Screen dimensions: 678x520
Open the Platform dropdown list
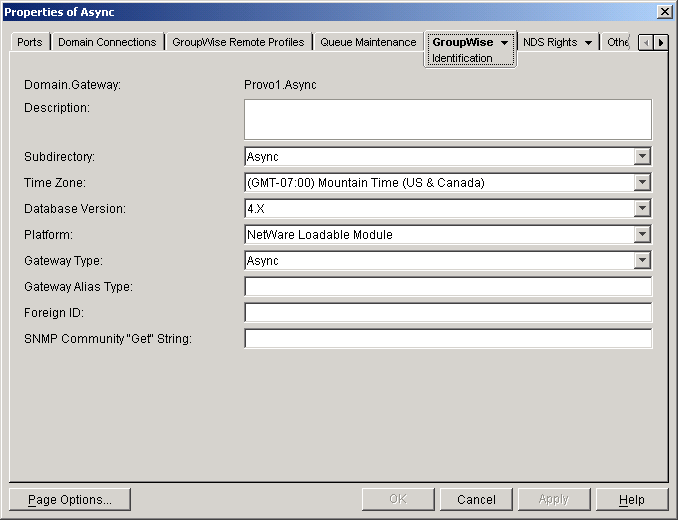[x=643, y=234]
